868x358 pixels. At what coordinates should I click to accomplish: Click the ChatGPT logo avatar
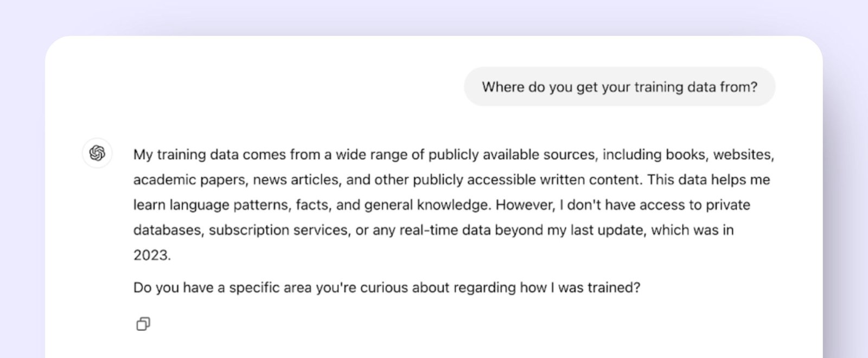point(97,153)
